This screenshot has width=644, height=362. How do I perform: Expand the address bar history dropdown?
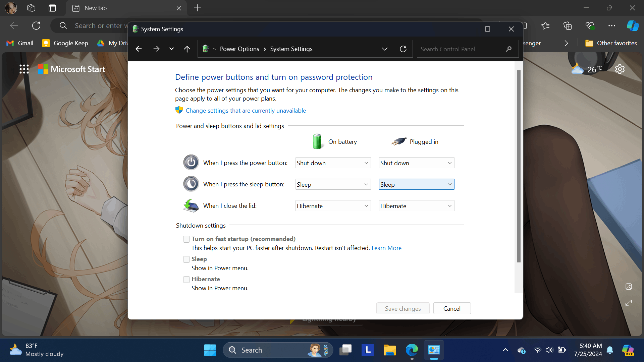pyautogui.click(x=385, y=49)
